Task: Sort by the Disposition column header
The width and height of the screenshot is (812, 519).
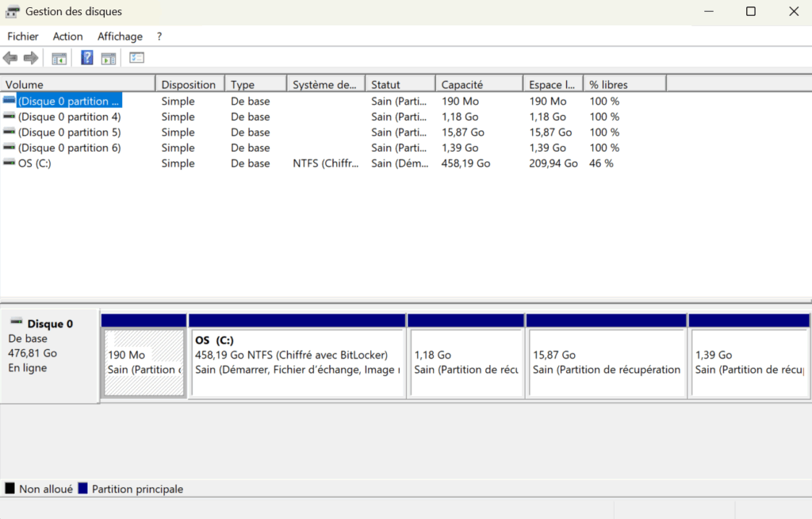Action: coord(190,84)
